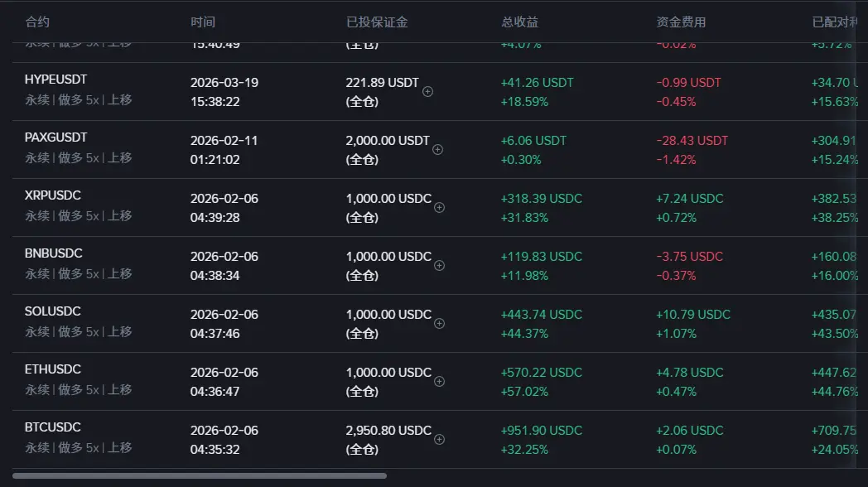The height and width of the screenshot is (487, 868).
Task: Click the 时间 column header
Action: pos(203,22)
